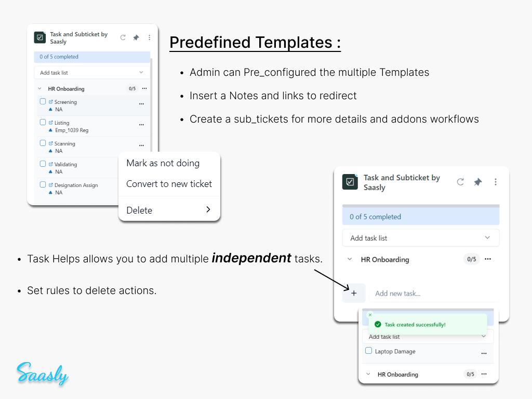Check the Screening task checkbox
The width and height of the screenshot is (532, 399).
click(x=43, y=101)
